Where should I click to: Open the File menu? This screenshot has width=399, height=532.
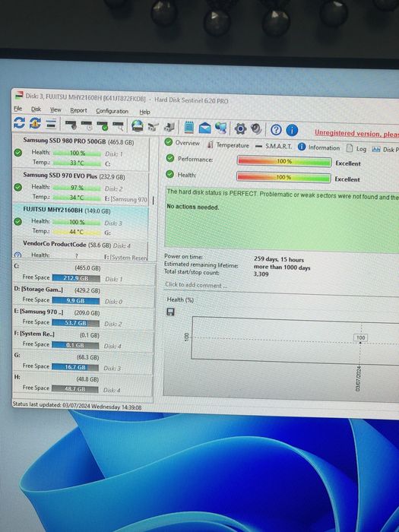pos(18,109)
